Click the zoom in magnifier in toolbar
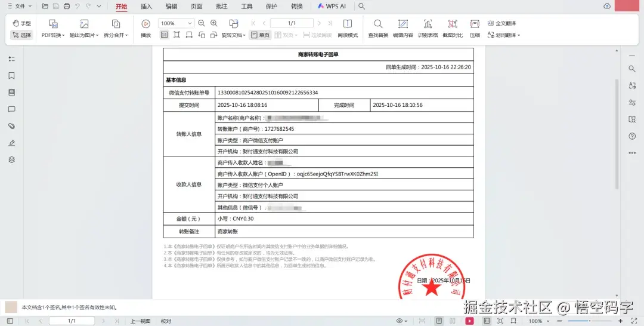The image size is (644, 326). pyautogui.click(x=214, y=23)
